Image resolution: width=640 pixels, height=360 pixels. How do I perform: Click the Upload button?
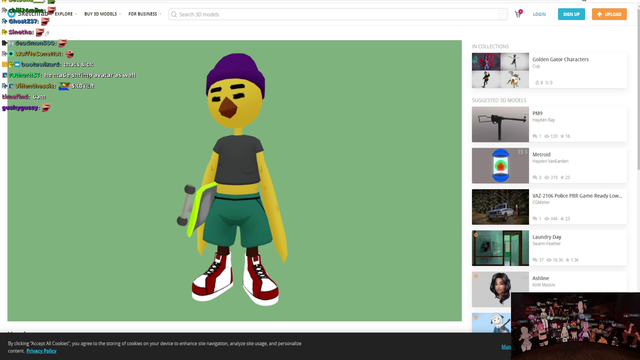coord(609,14)
